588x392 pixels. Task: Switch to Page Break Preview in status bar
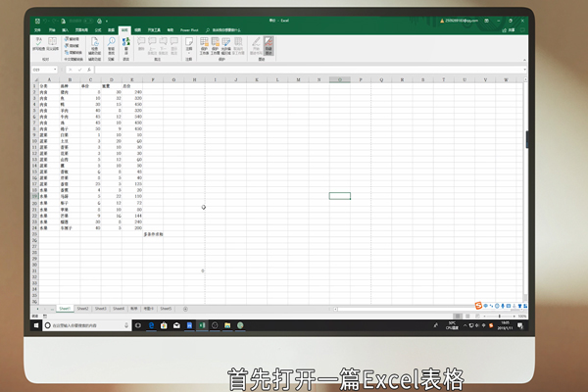477,317
